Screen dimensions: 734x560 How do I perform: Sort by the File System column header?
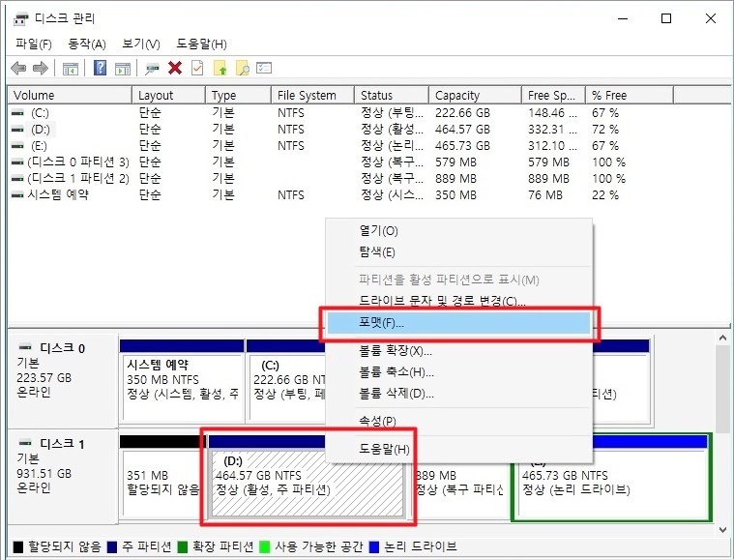(312, 95)
